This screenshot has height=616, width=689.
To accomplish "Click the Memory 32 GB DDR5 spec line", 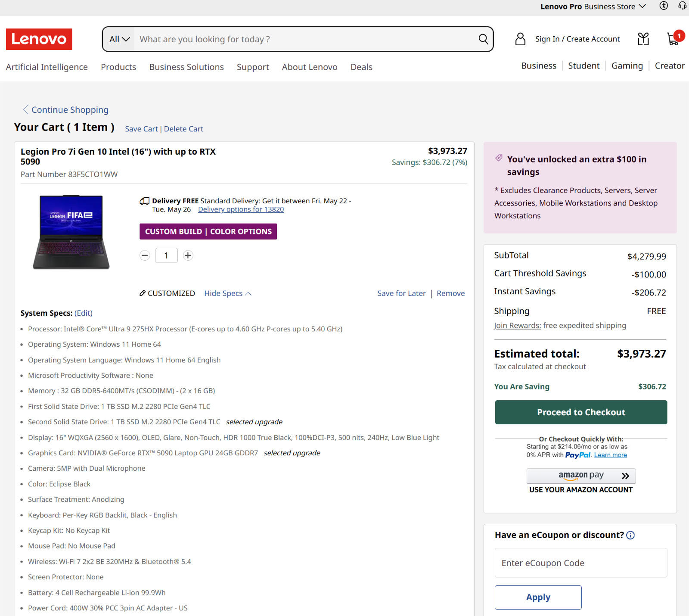I will pos(121,391).
